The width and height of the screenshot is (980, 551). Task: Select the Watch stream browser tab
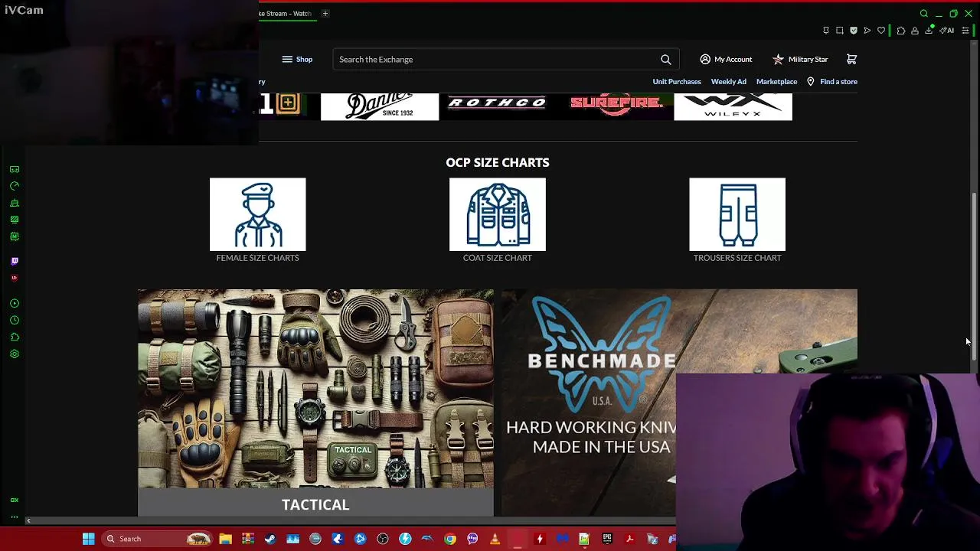pyautogui.click(x=286, y=13)
